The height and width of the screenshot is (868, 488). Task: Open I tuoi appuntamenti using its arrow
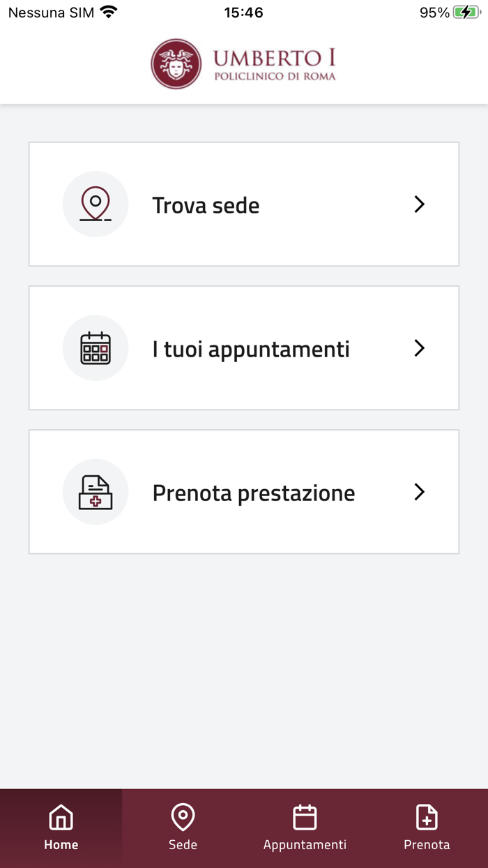pos(419,347)
